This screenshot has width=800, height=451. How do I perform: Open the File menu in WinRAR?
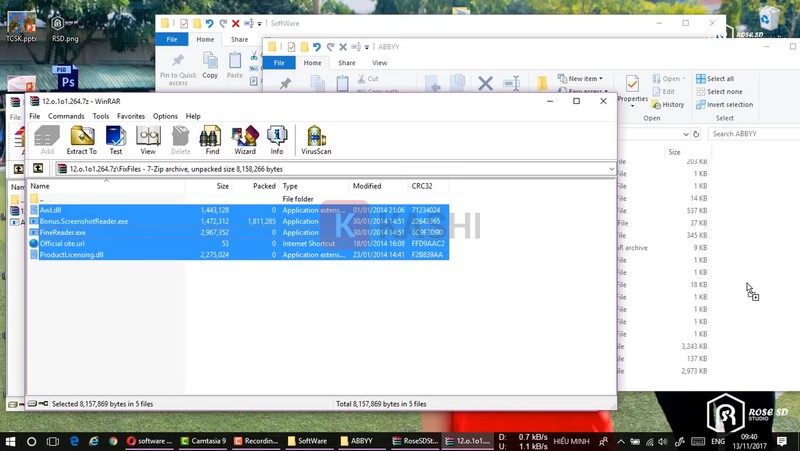35,116
